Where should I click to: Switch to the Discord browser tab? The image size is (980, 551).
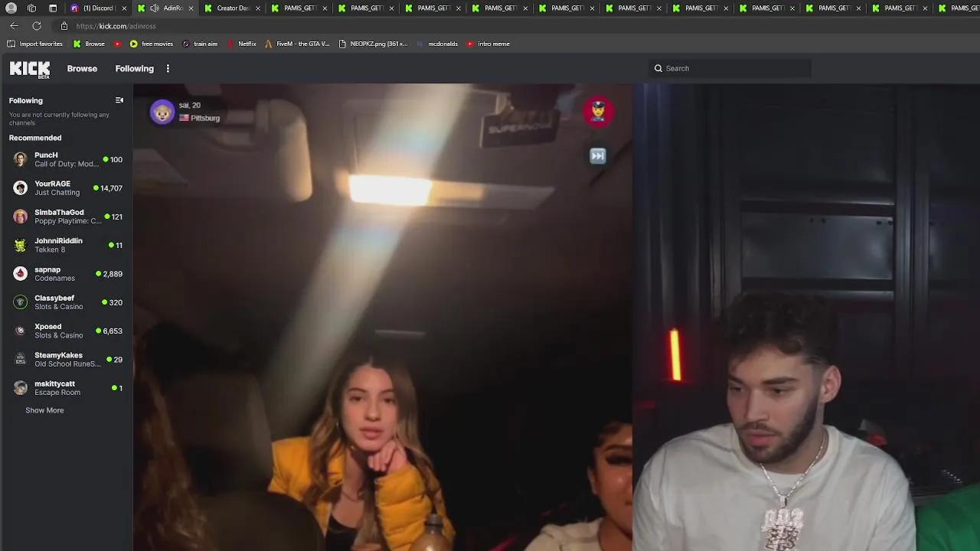[97, 8]
